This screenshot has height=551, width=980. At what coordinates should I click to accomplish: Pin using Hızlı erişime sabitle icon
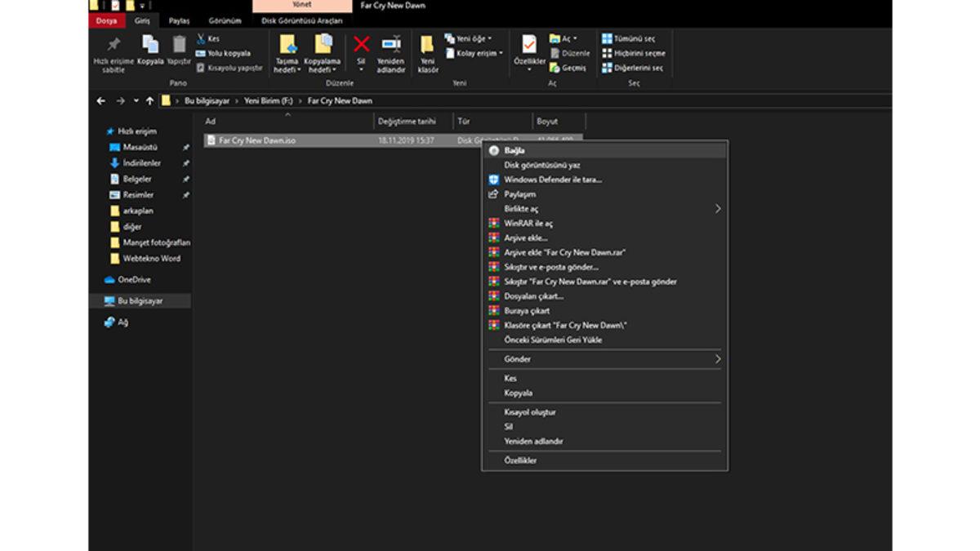coord(114,46)
